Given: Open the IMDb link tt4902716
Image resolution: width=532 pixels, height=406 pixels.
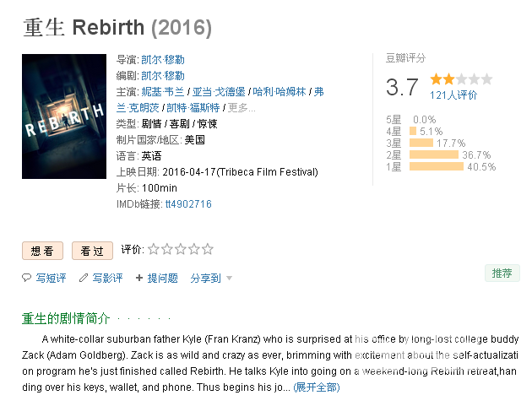Looking at the screenshot, I should [x=188, y=204].
